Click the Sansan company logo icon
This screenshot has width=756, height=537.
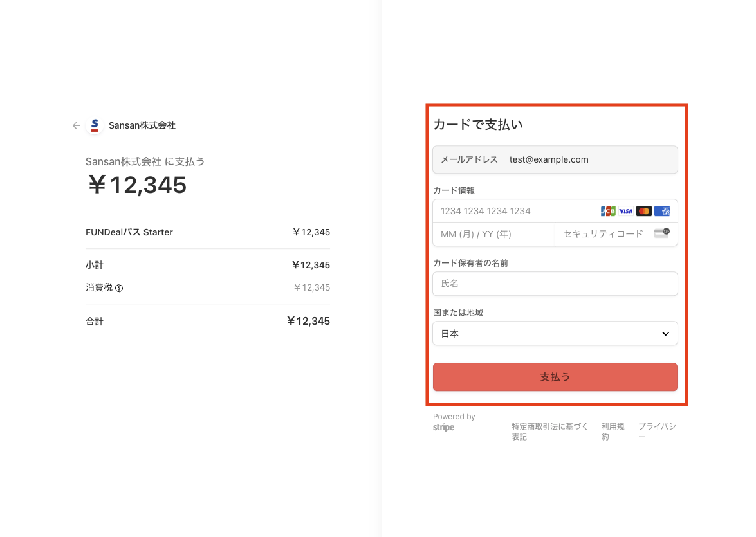pyautogui.click(x=95, y=125)
